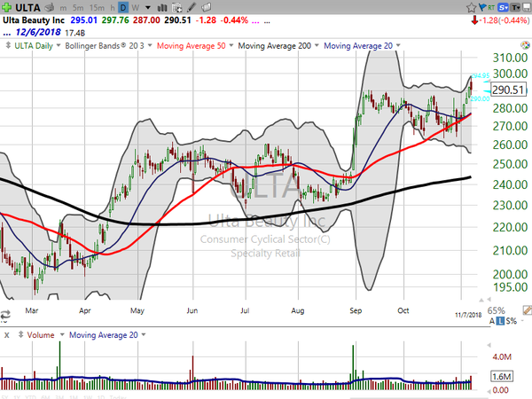Screen dimensions: 532x399
Task: Open the Volume dropdown
Action: 62,335
